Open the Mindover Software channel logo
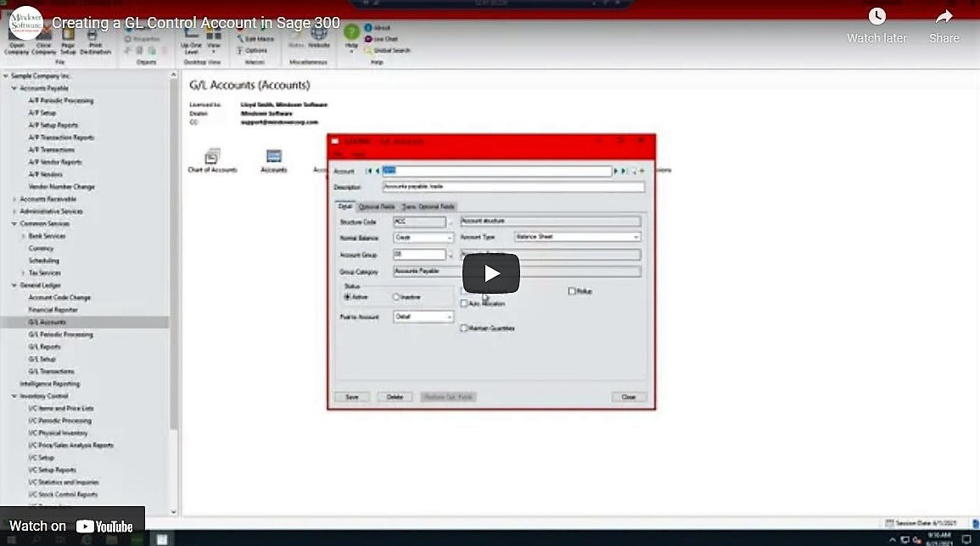The height and width of the screenshot is (546, 980). [x=26, y=23]
